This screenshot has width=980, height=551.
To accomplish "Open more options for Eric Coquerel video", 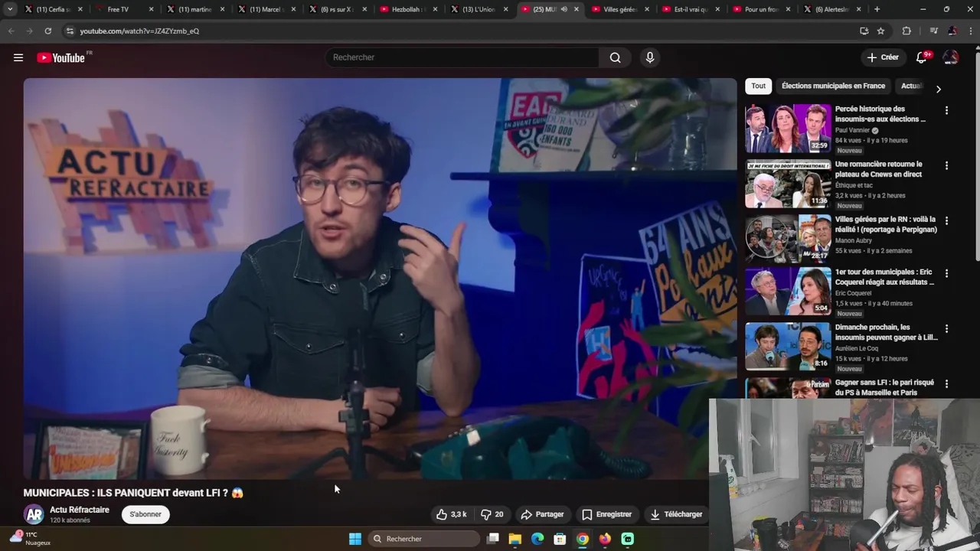I will 946,273.
